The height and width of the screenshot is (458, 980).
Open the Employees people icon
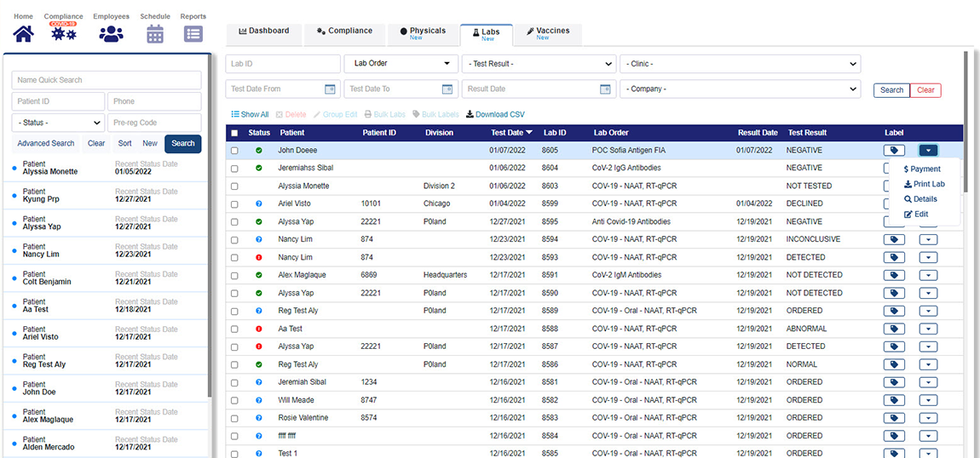(111, 33)
